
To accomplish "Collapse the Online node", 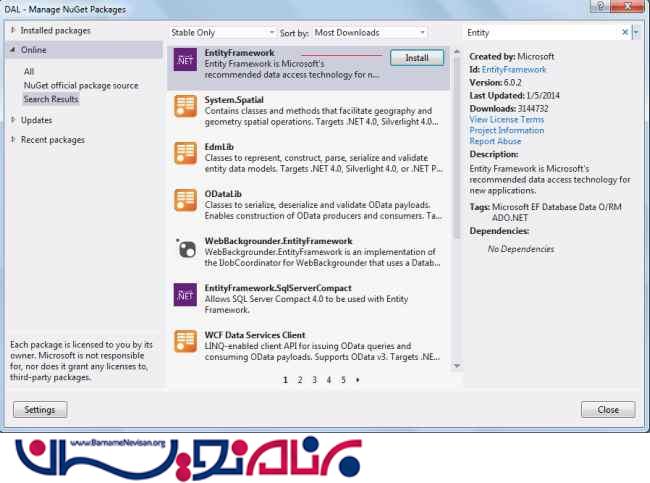I will click(x=13, y=50).
